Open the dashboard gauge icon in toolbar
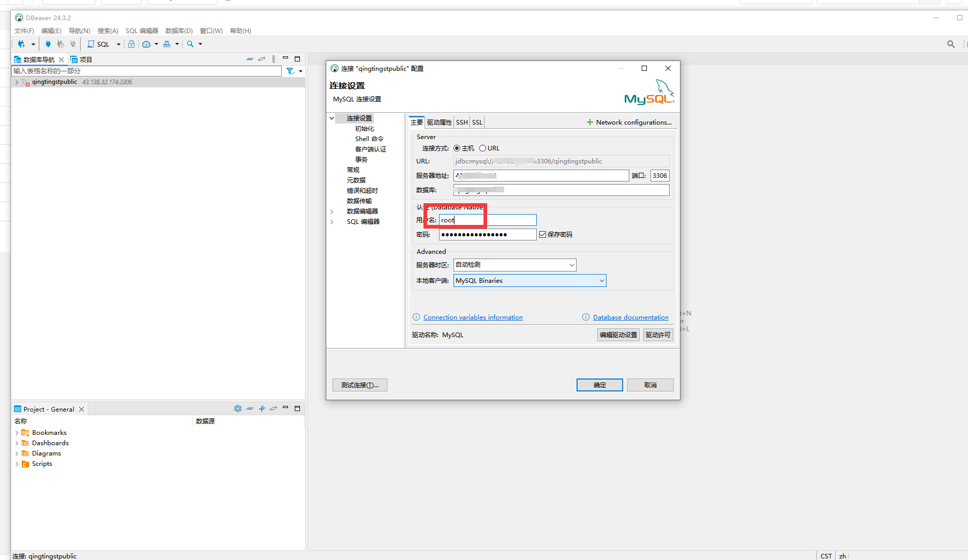Screen dimensions: 968x560 146,44
